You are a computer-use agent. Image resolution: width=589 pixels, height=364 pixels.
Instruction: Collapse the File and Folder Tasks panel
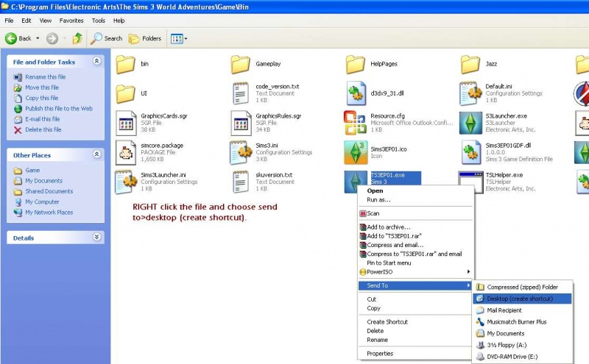click(96, 61)
